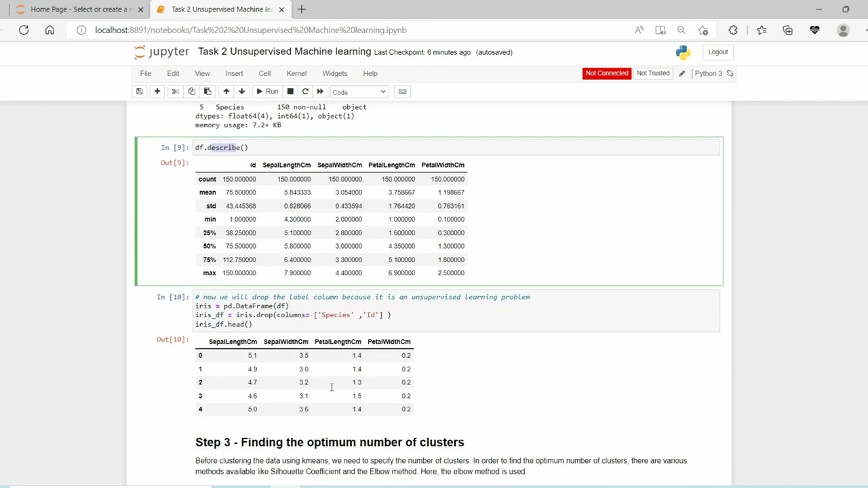The height and width of the screenshot is (488, 868).
Task: Open browser collections
Action: click(x=787, y=30)
